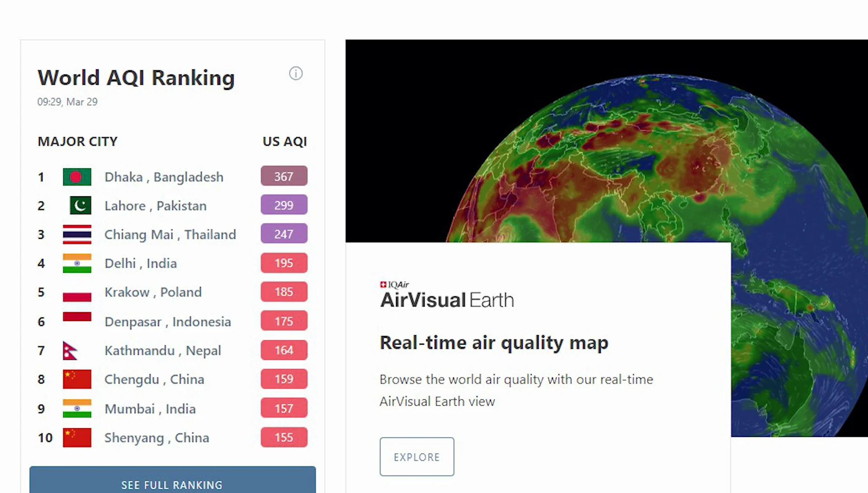Click the 299 AQI badge for Lahore
868x493 pixels.
coord(284,205)
